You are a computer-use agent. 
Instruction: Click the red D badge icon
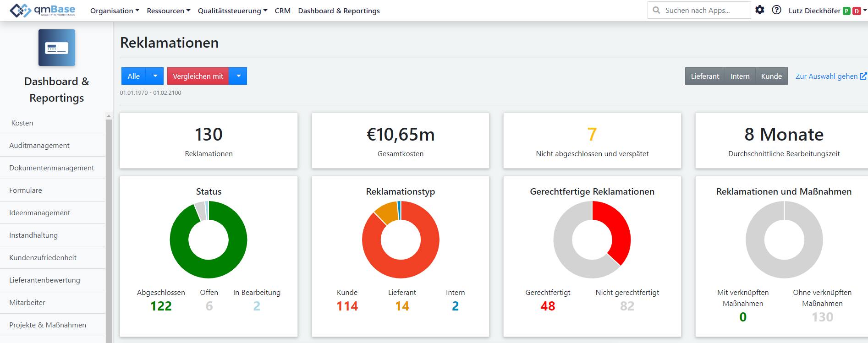pyautogui.click(x=856, y=11)
